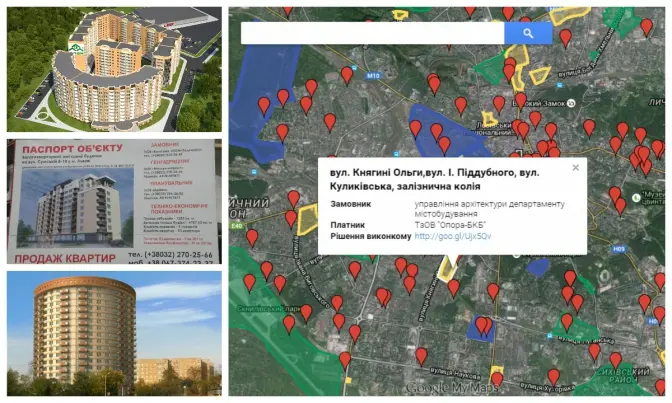Image resolution: width=672 pixels, height=403 pixels.
Task: Click the bus stop icon beside the M10 pin
Action: [x=354, y=68]
